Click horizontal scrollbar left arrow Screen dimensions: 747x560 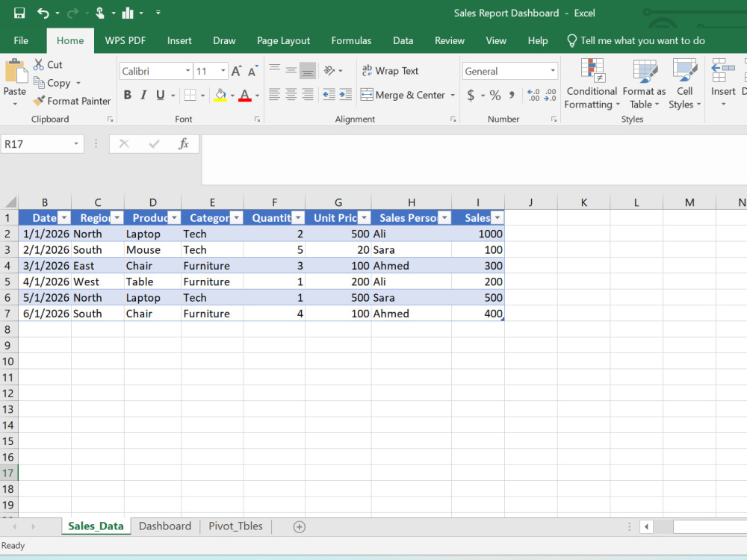click(646, 526)
